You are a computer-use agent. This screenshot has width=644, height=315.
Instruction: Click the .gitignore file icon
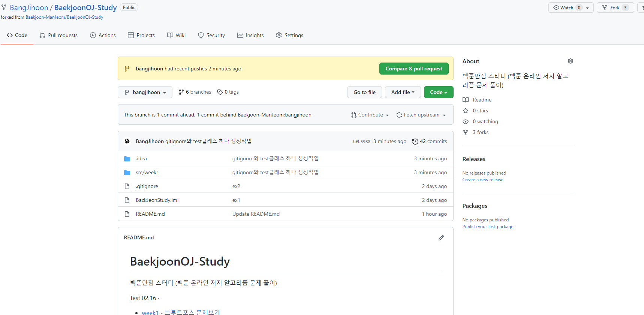click(127, 186)
